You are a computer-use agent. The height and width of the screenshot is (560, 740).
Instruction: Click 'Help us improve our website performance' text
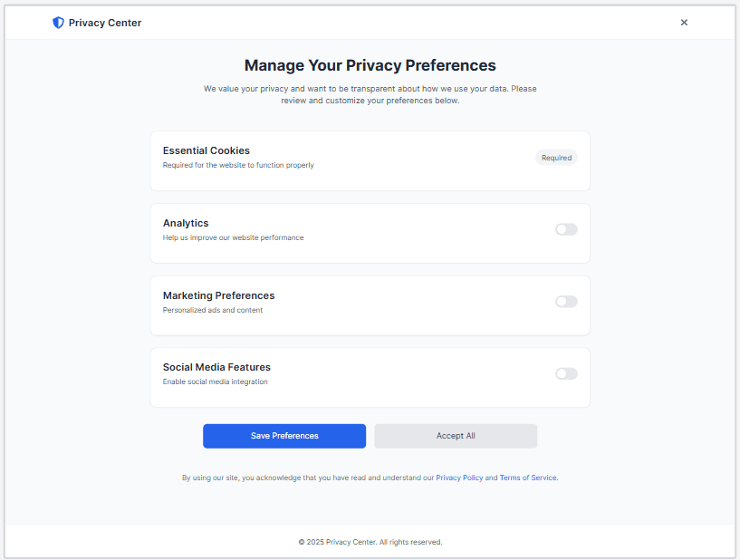(233, 237)
